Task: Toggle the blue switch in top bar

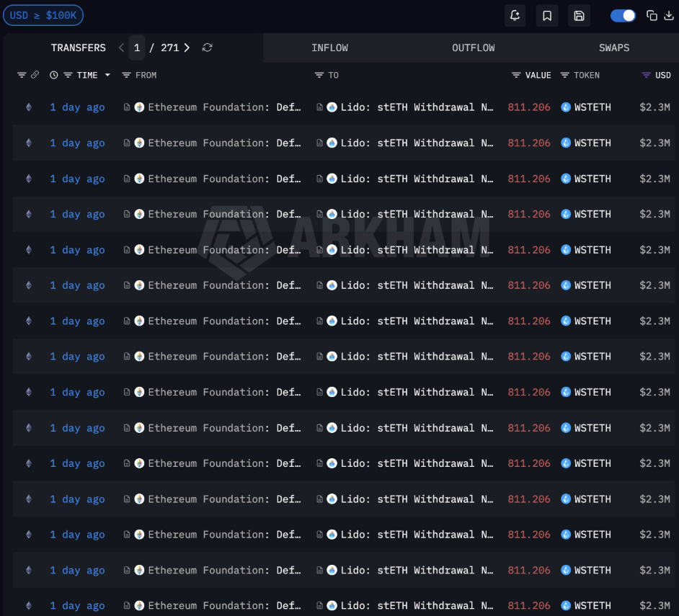Action: coord(623,16)
